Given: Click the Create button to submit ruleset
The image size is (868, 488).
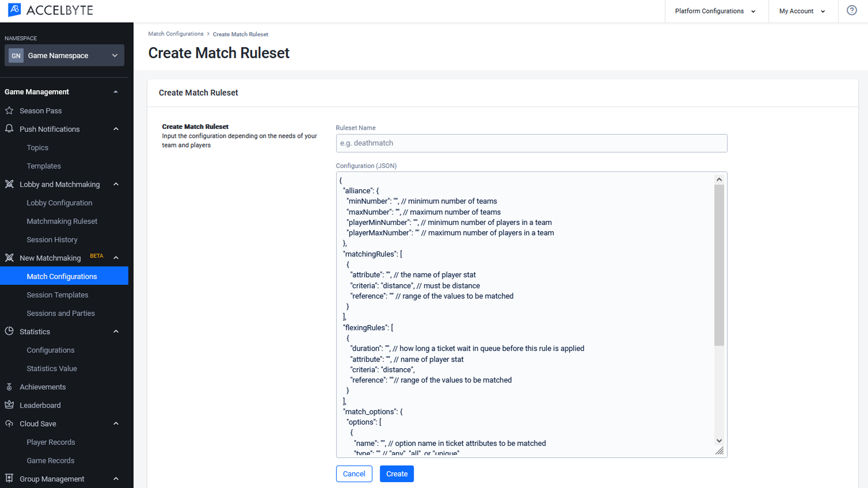Looking at the screenshot, I should [396, 474].
